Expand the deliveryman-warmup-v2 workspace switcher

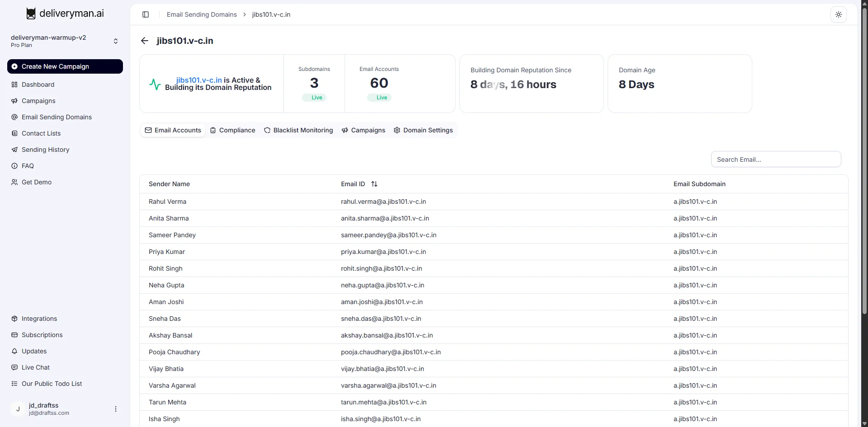[x=115, y=41]
